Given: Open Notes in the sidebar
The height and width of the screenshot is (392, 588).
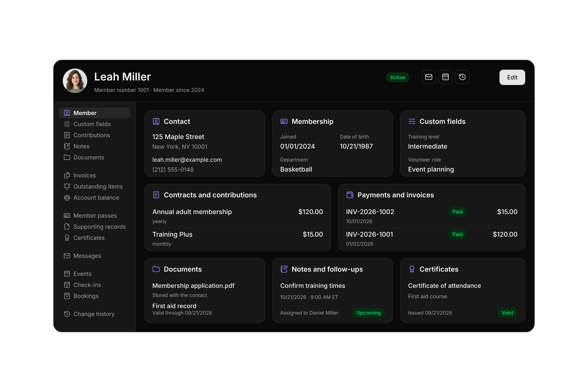Looking at the screenshot, I should pos(95,146).
